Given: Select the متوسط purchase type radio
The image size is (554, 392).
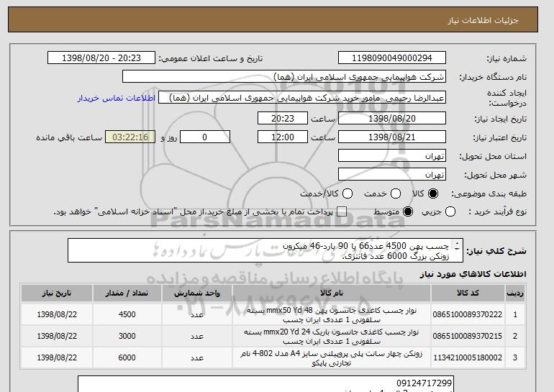Looking at the screenshot, I should coord(408,212).
